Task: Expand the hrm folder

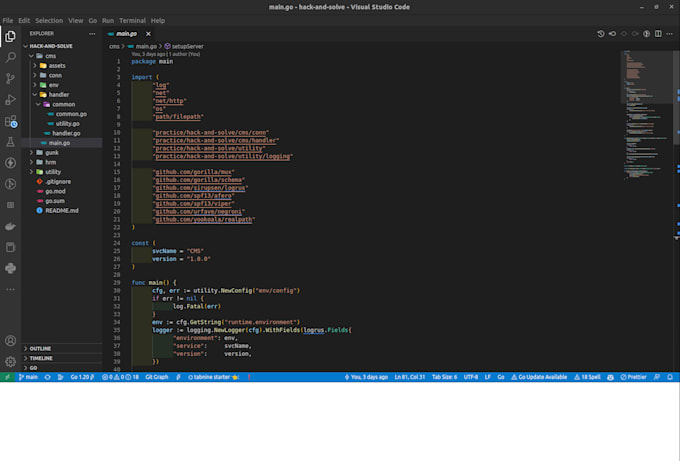Action: [x=31, y=162]
